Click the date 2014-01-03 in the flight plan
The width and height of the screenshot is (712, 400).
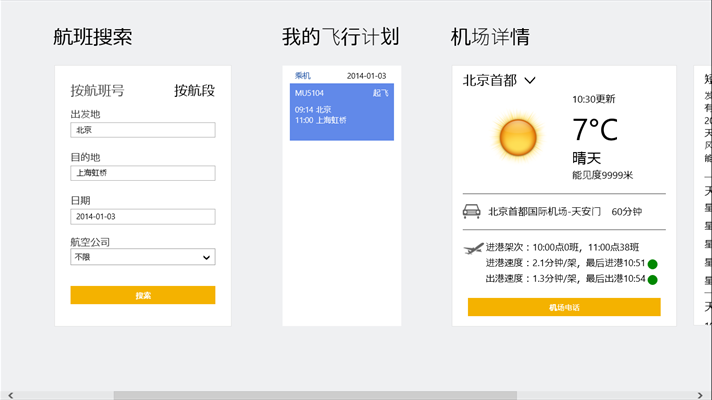pyautogui.click(x=366, y=76)
